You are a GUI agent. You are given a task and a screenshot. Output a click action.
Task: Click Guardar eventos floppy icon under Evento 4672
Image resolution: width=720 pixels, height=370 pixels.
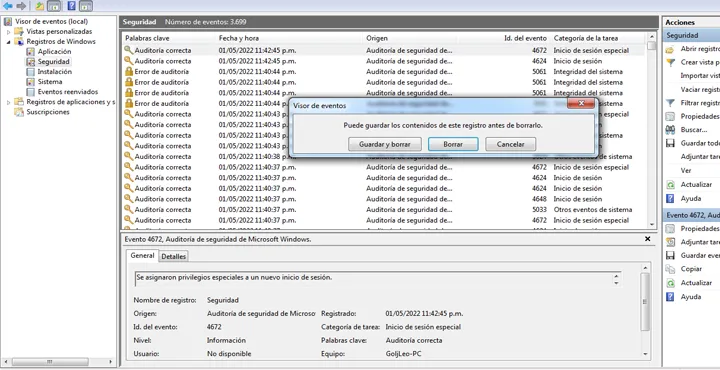(x=670, y=256)
